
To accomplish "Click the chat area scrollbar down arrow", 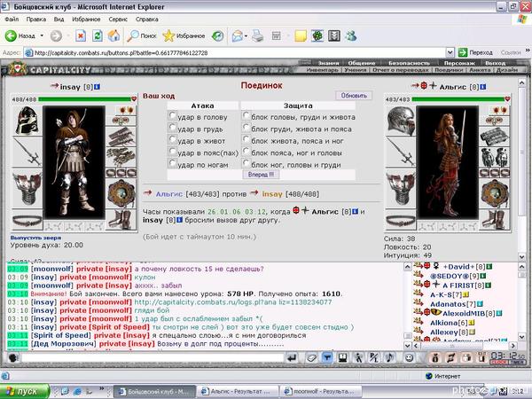I will pos(408,346).
